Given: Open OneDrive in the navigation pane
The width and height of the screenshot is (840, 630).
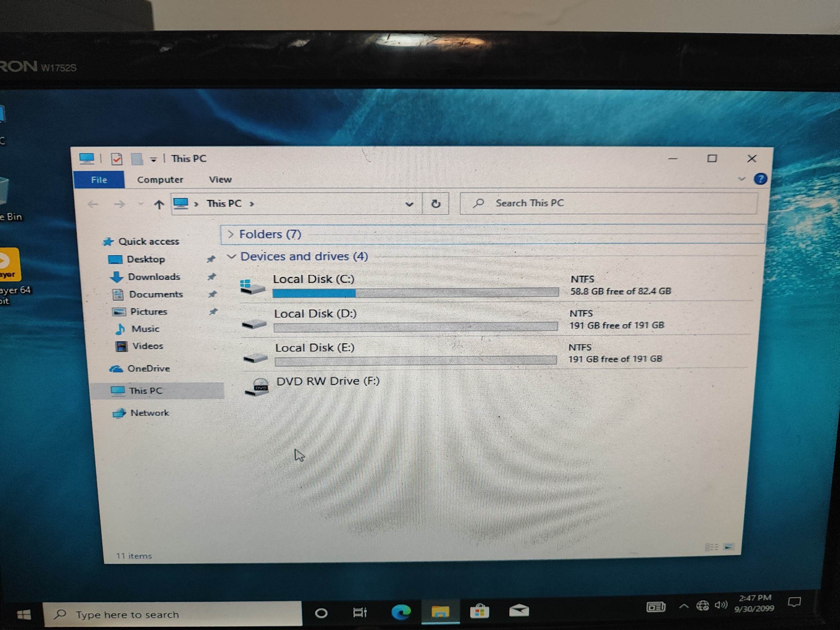Looking at the screenshot, I should click(x=140, y=368).
